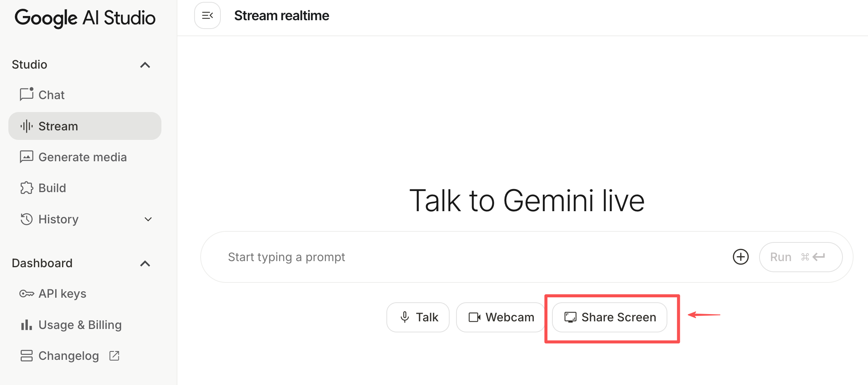Click the Google AI Studio logo
This screenshot has width=868, height=385.
point(85,18)
